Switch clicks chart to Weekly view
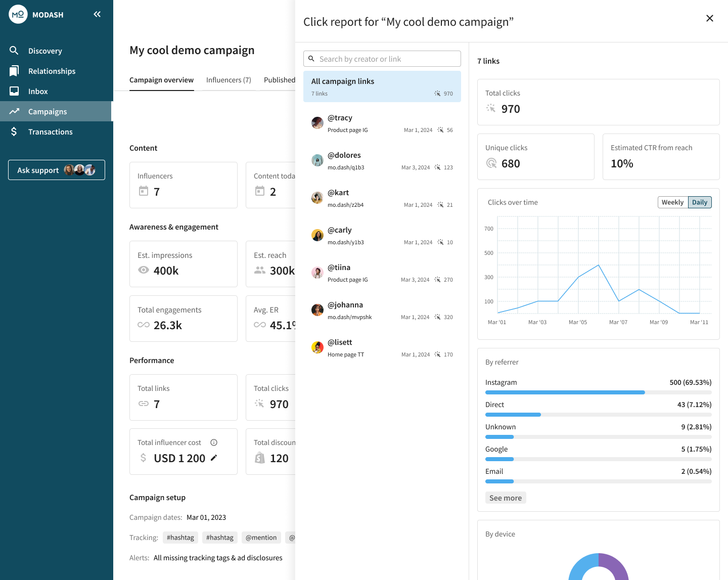The width and height of the screenshot is (728, 580). coord(672,202)
